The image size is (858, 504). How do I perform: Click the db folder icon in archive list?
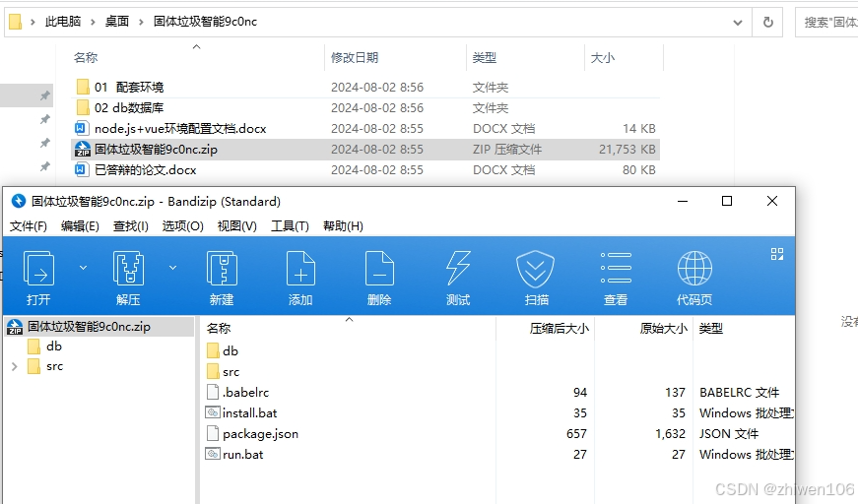213,351
